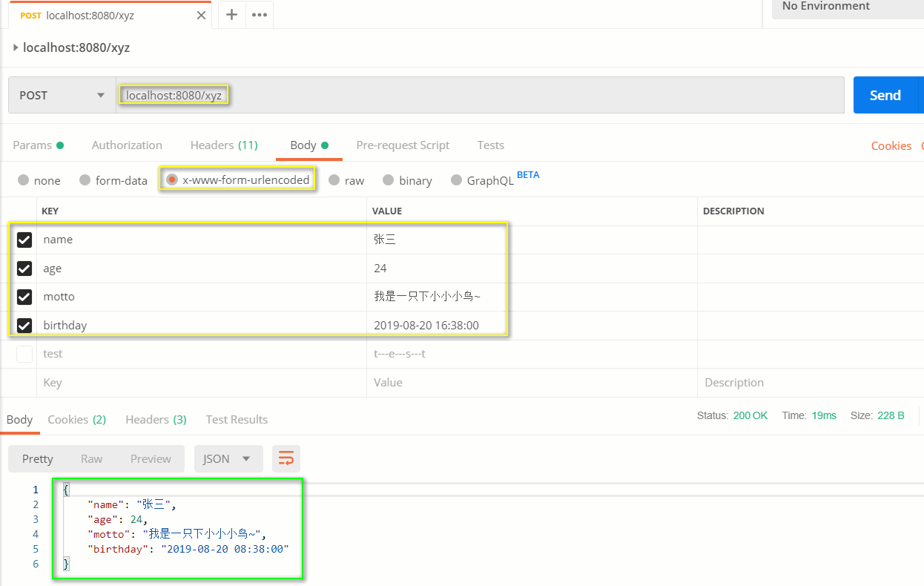Viewport: 924px width, 586px height.
Task: View the response Cookies (2) tab
Action: click(x=76, y=419)
